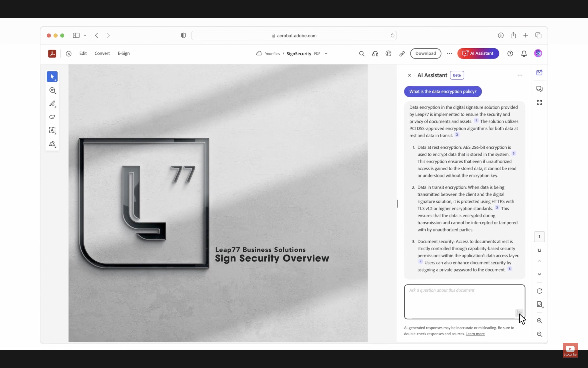This screenshot has height=368, width=588.
Task: Open the search magnifier in Acrobat toolbar
Action: click(x=362, y=54)
